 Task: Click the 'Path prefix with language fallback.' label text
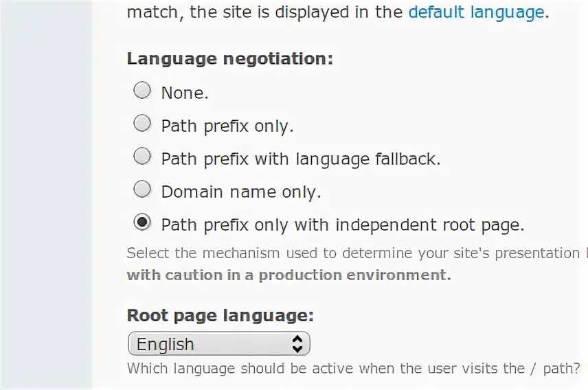[300, 159]
